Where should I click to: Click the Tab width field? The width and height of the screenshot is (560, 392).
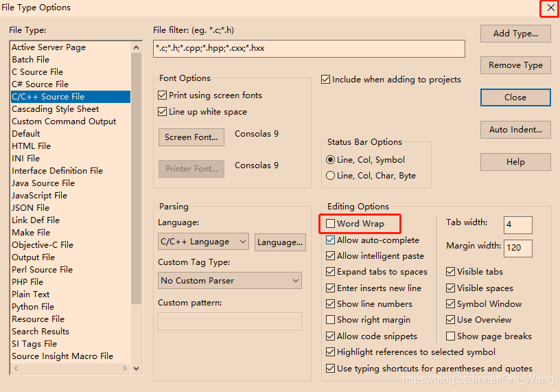point(518,224)
